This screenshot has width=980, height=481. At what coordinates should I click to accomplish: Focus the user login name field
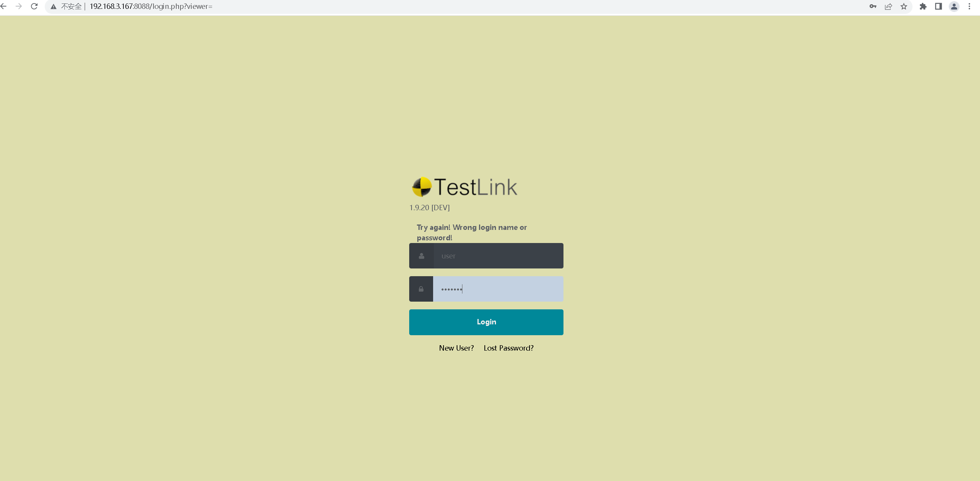[498, 256]
